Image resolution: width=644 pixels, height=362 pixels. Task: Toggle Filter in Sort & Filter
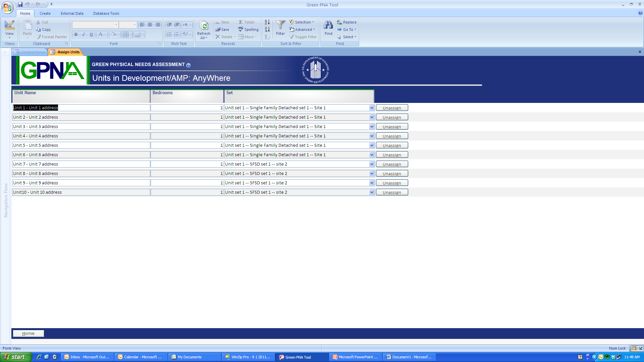pos(303,37)
